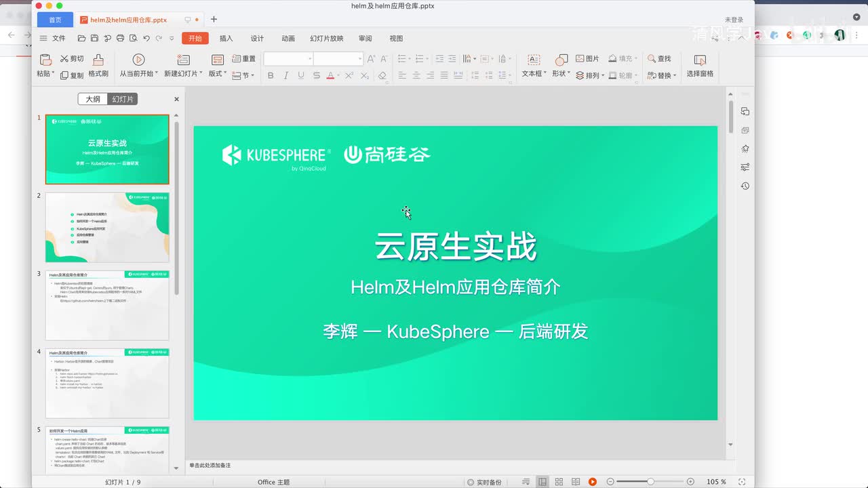Decrease font size with the A- icon
The image size is (868, 488).
point(384,59)
